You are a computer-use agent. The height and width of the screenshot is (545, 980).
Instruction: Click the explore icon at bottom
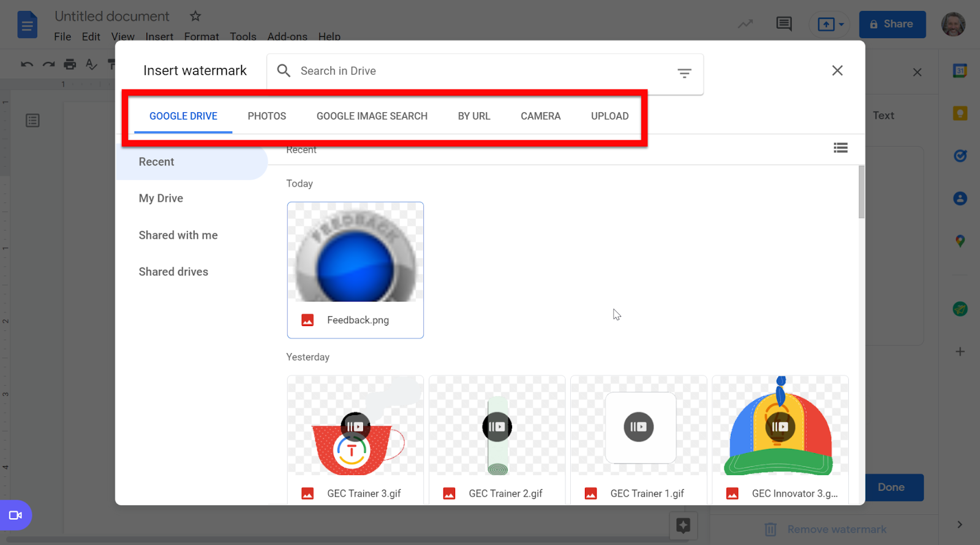[683, 525]
